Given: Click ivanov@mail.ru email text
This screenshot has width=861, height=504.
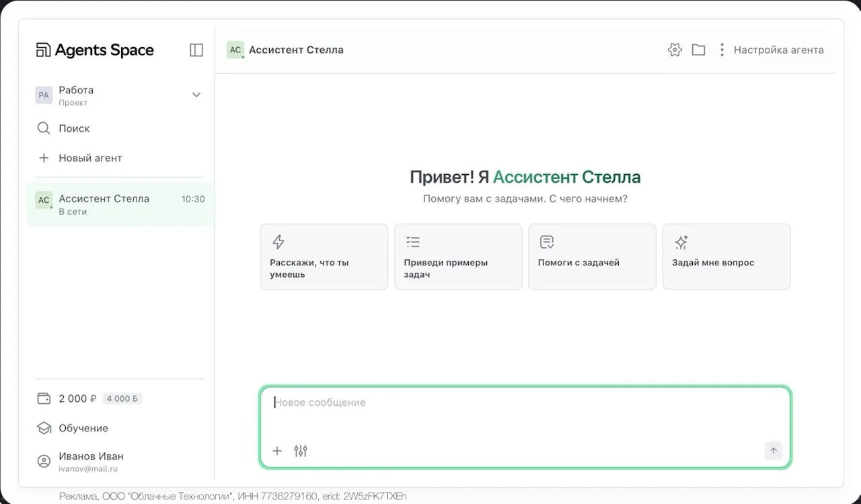Looking at the screenshot, I should [88, 469].
